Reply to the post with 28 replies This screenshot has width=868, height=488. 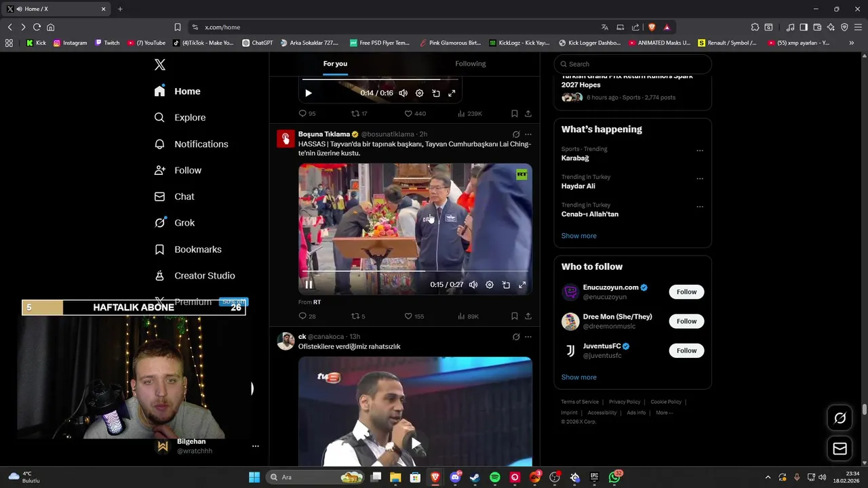coord(307,316)
